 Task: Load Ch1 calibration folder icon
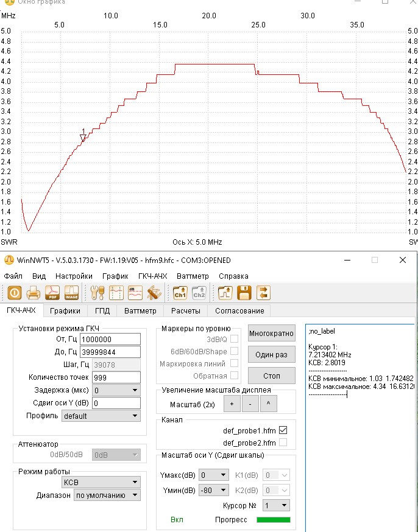coord(180,292)
